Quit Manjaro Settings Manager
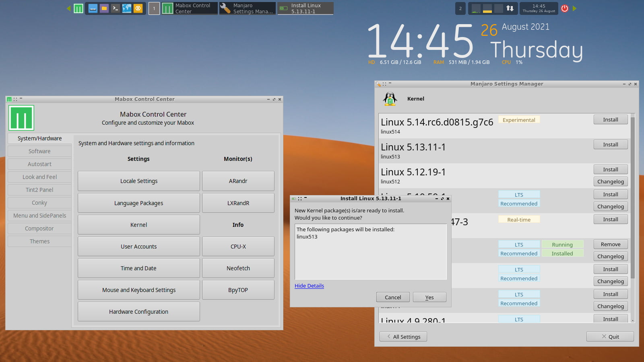The image size is (644, 362). (610, 337)
